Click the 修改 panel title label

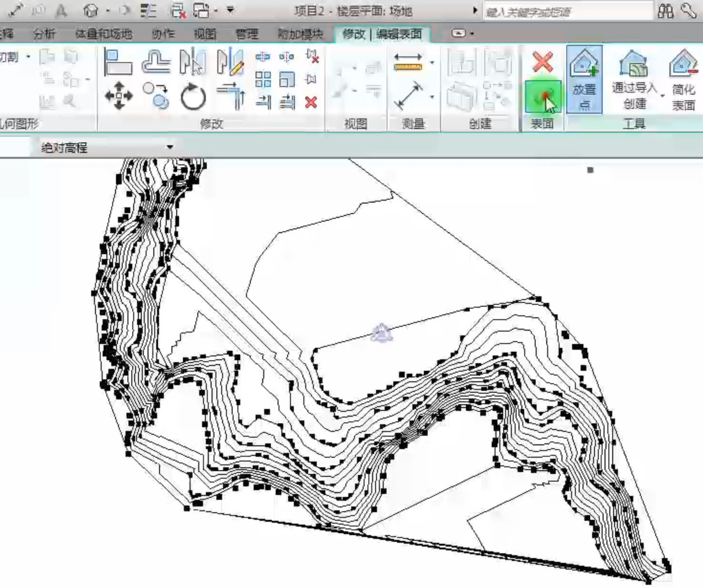coord(211,124)
